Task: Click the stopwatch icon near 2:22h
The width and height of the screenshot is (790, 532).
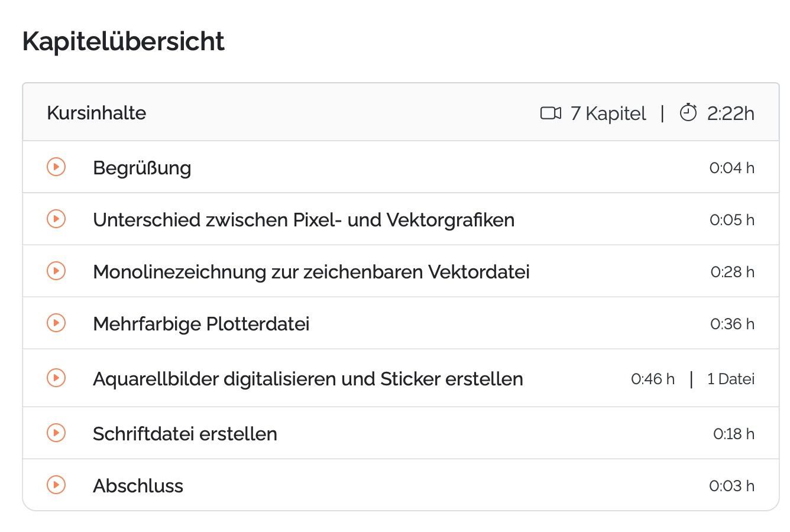Action: coord(688,112)
